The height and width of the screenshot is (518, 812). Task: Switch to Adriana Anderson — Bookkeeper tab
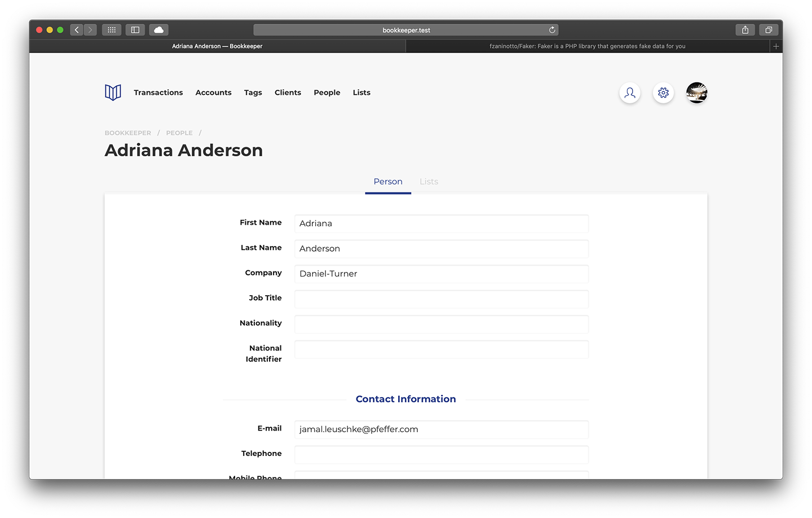(x=217, y=46)
